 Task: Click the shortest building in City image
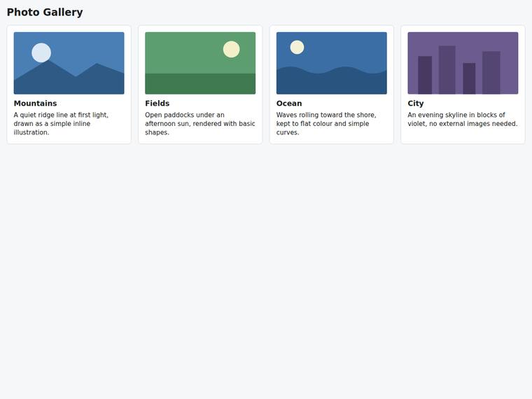point(469,78)
